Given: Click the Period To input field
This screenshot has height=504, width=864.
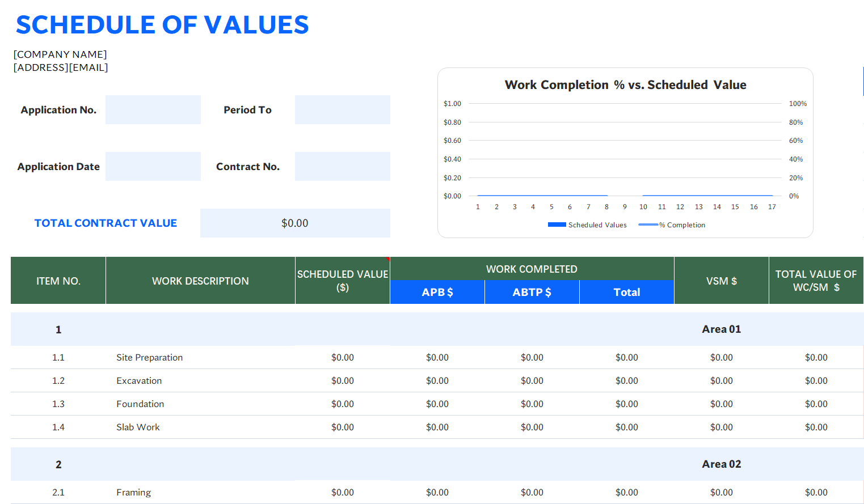Looking at the screenshot, I should click(x=343, y=109).
